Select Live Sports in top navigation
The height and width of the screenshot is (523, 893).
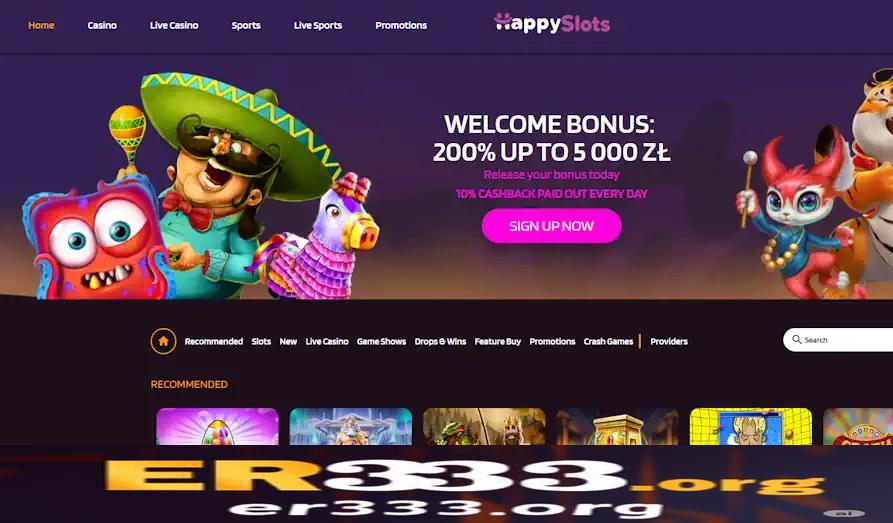click(318, 25)
